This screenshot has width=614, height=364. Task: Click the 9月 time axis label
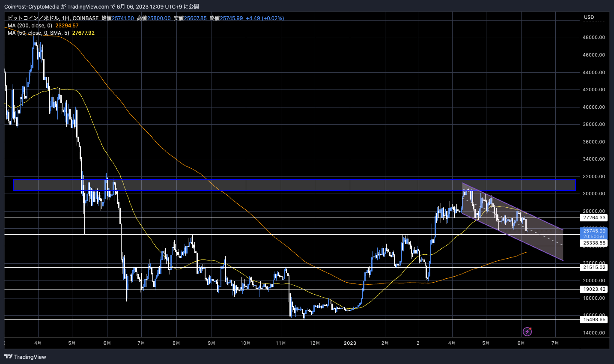click(211, 343)
